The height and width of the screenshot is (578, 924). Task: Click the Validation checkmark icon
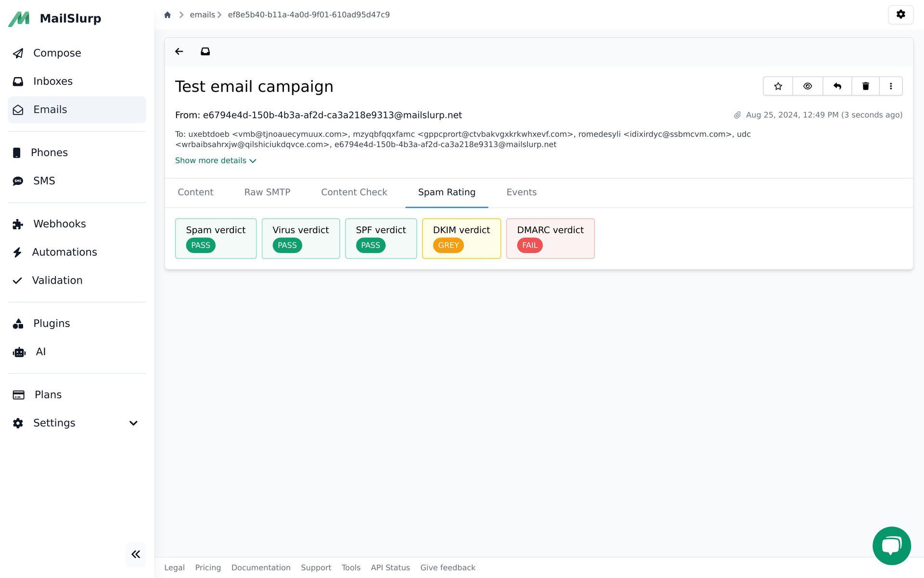(17, 280)
